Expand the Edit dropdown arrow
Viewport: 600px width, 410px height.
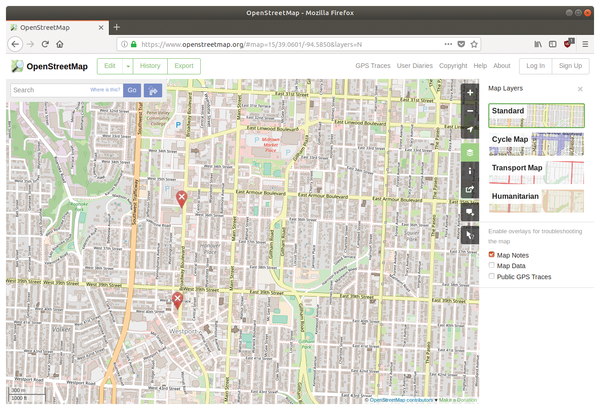point(128,66)
